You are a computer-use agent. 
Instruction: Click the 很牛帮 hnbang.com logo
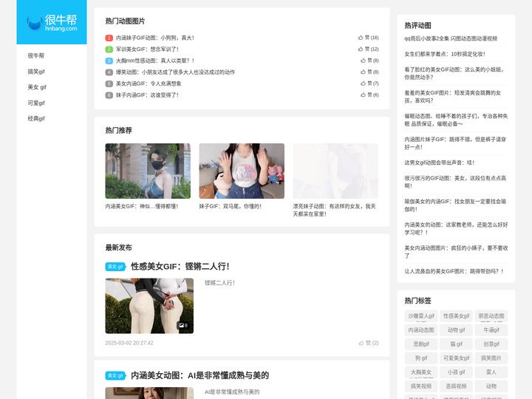(x=52, y=22)
